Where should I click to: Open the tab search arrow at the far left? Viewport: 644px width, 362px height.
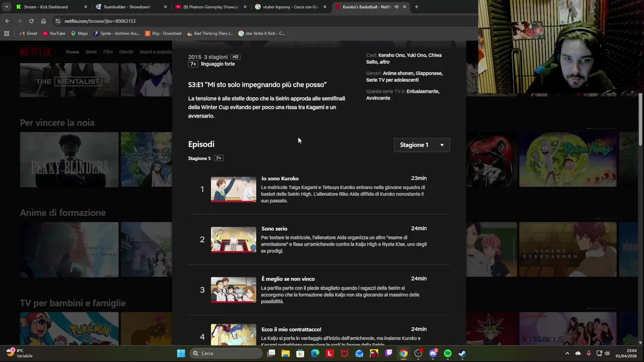[x=6, y=7]
